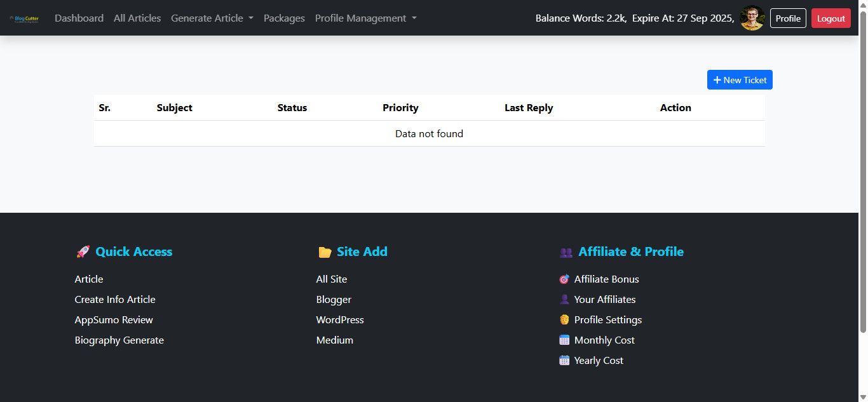Open the Profile button in header
This screenshot has width=868, height=402.
[x=788, y=18]
